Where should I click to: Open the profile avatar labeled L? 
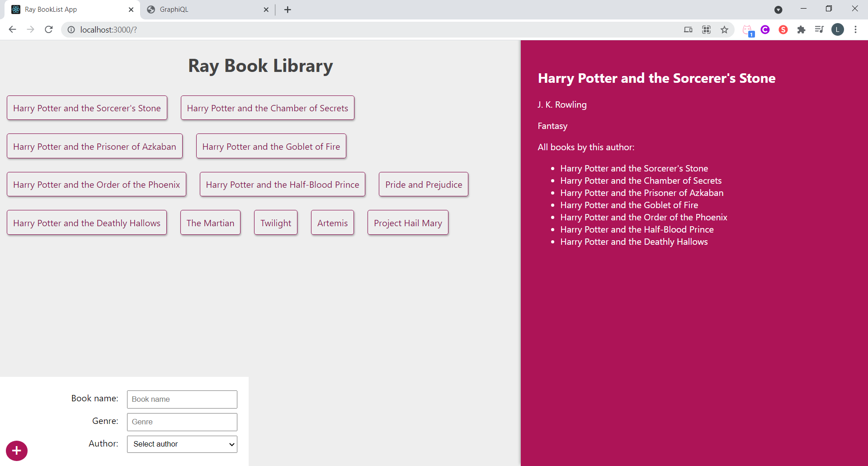[838, 29]
